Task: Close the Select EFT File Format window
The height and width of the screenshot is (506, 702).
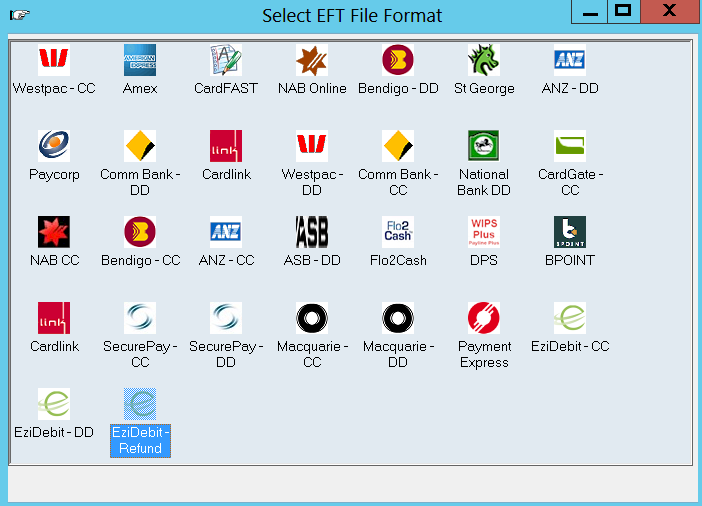Action: click(670, 12)
